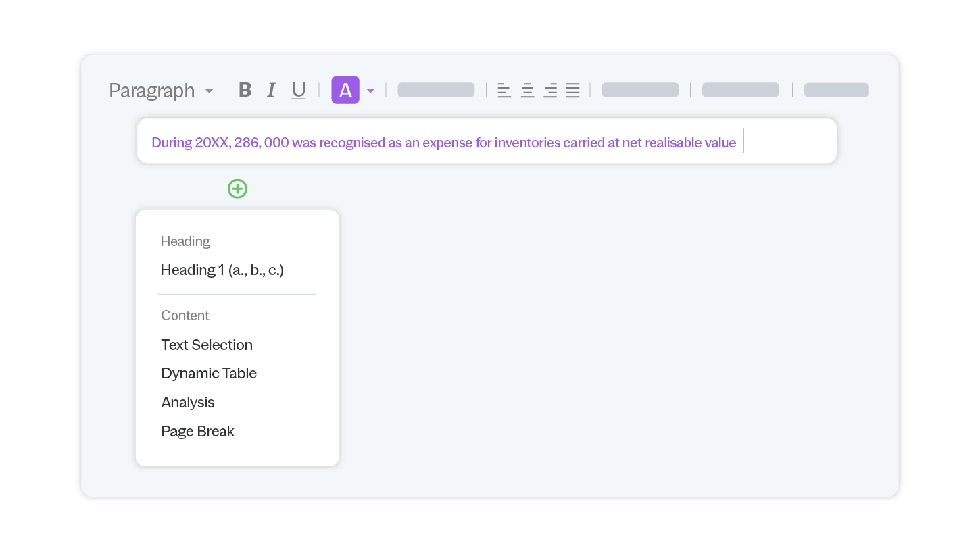Image resolution: width=980 pixels, height=552 pixels.
Task: Click the placeholder control right of justify
Action: [640, 90]
